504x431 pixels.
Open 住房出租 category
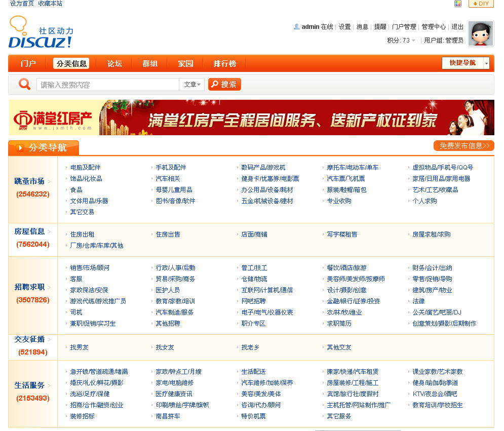click(x=82, y=234)
